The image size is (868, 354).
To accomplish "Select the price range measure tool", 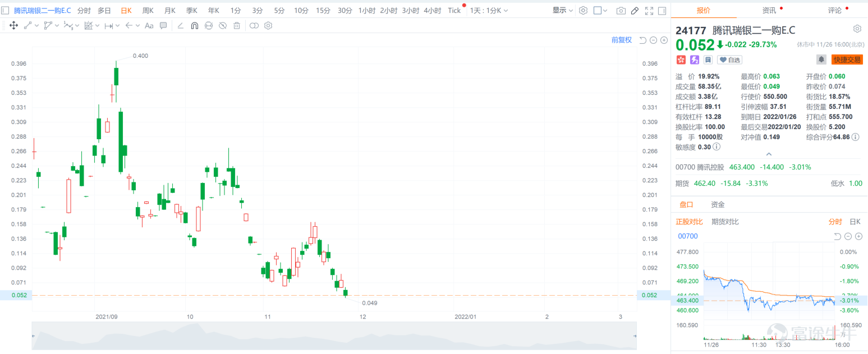I will point(109,25).
